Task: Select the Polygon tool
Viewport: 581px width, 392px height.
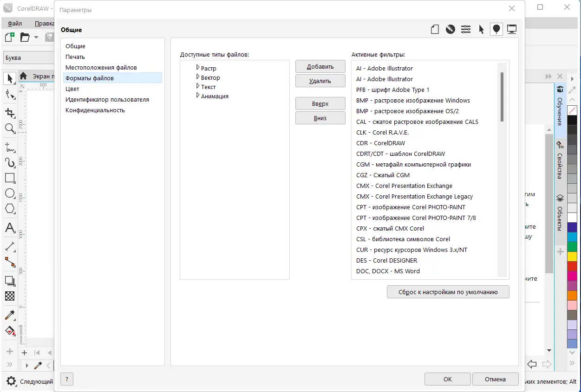Action: point(10,208)
